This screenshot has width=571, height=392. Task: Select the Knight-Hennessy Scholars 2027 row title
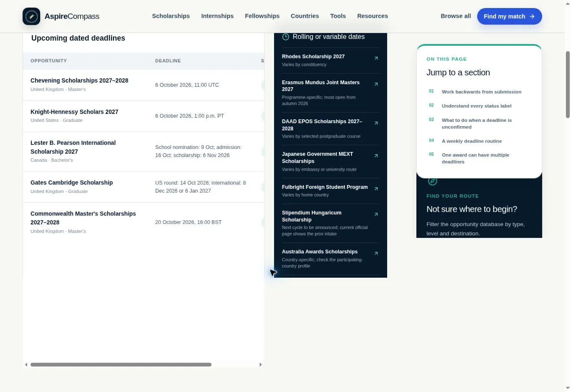click(x=74, y=112)
